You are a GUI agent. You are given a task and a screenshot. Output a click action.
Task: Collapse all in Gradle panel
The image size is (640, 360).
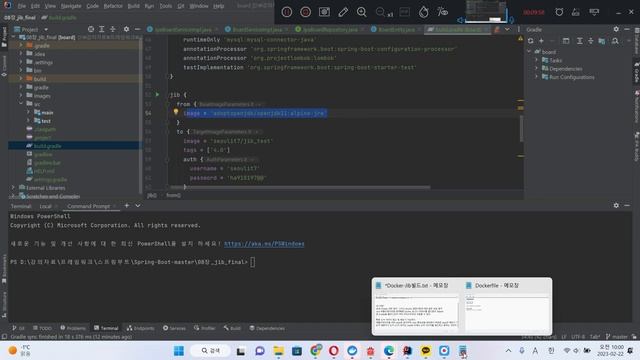pos(591,41)
